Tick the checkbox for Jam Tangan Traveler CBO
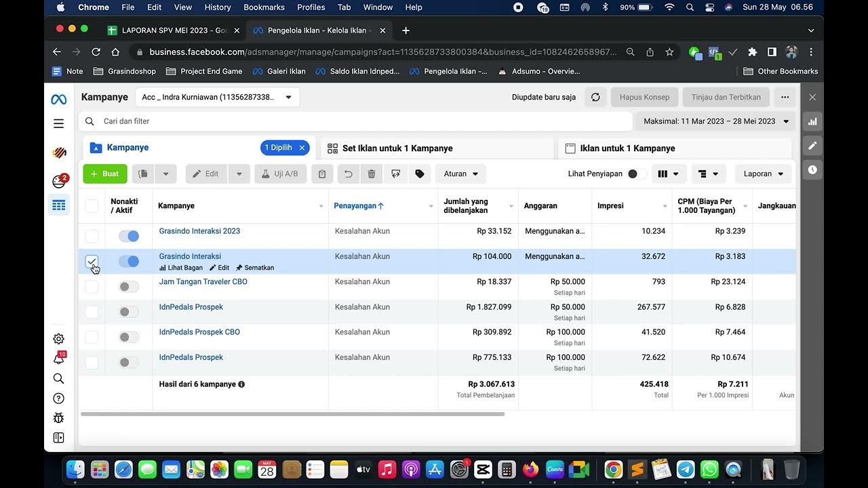The height and width of the screenshot is (488, 868). pos(92,287)
